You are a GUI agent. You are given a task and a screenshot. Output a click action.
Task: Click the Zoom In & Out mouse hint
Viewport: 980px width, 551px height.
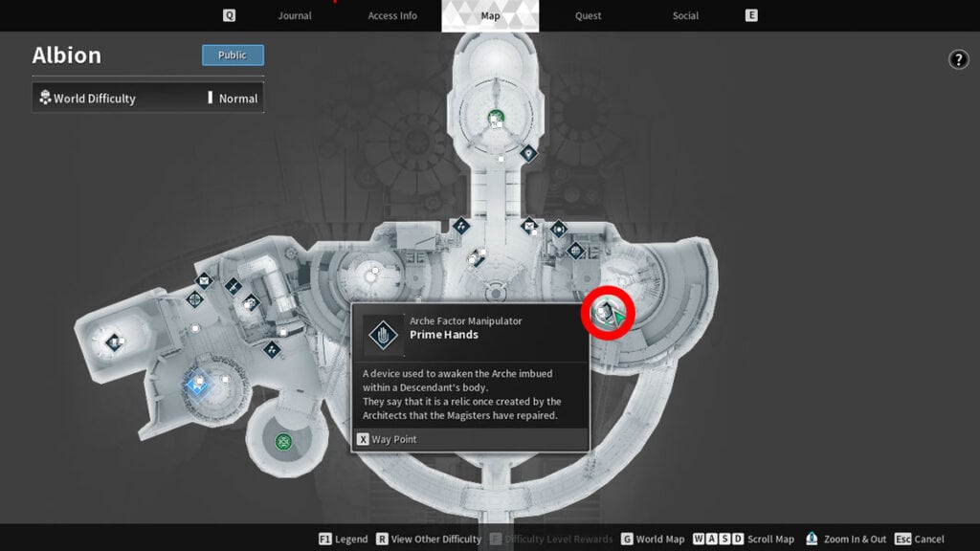coord(846,540)
